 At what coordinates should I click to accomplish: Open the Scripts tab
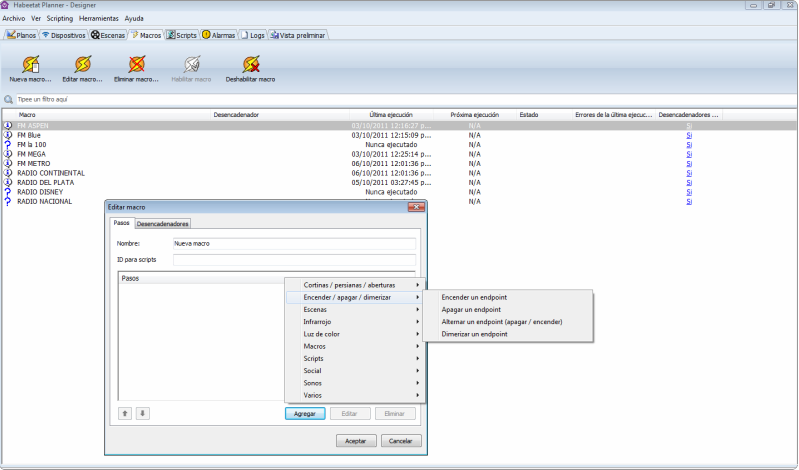pyautogui.click(x=181, y=35)
